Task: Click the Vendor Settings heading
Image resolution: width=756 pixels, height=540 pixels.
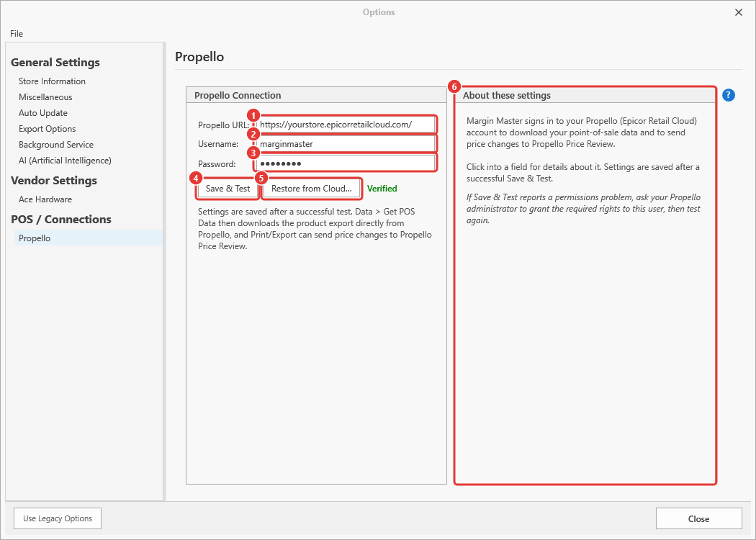Action: pos(54,180)
